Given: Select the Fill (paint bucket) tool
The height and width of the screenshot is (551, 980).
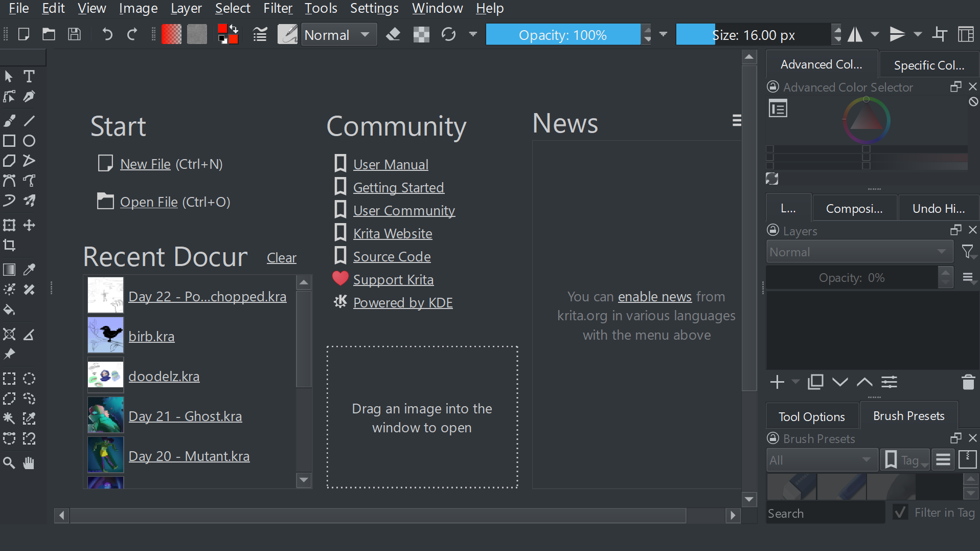Looking at the screenshot, I should pyautogui.click(x=9, y=310).
